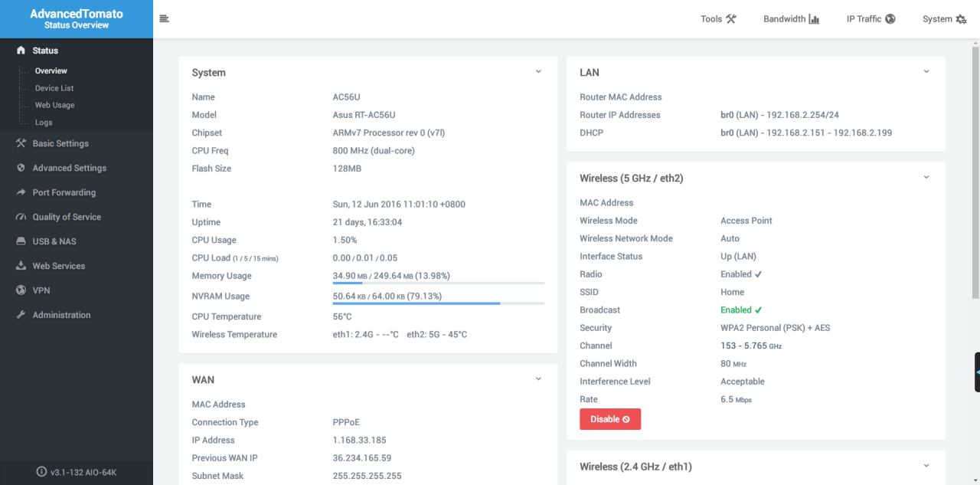
Task: Open the Tools menu in top bar
Action: point(718,19)
